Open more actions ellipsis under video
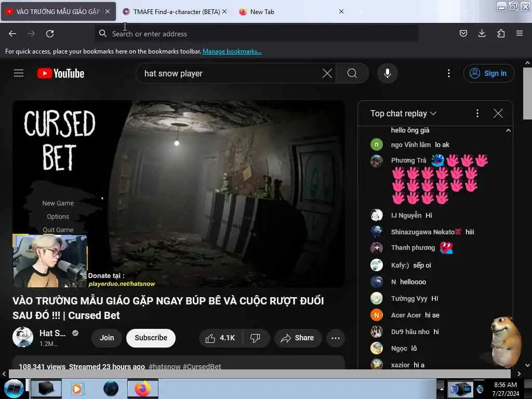532x399 pixels. click(x=336, y=338)
